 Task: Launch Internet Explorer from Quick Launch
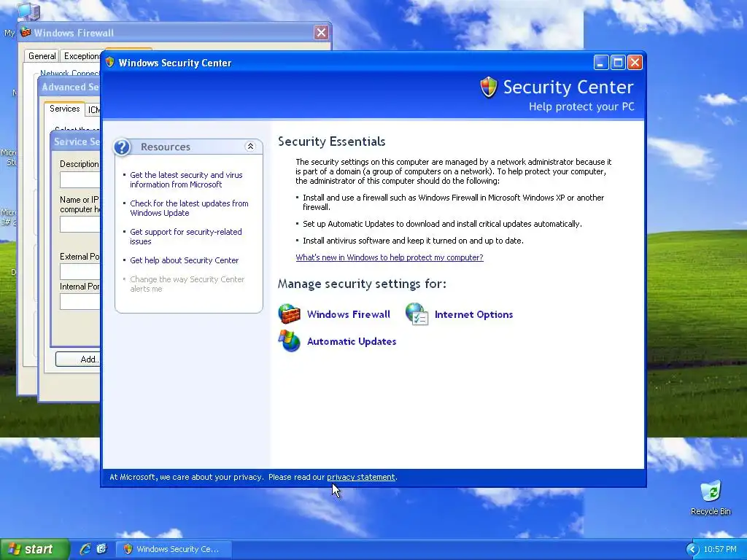tap(85, 549)
